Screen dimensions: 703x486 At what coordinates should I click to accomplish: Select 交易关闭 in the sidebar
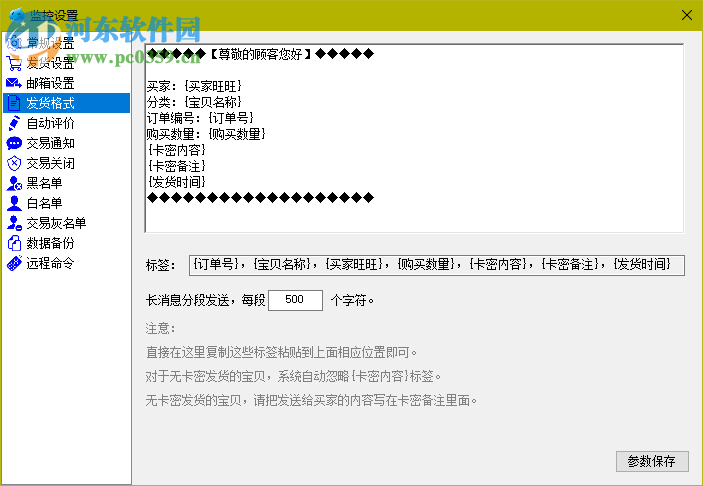66,163
